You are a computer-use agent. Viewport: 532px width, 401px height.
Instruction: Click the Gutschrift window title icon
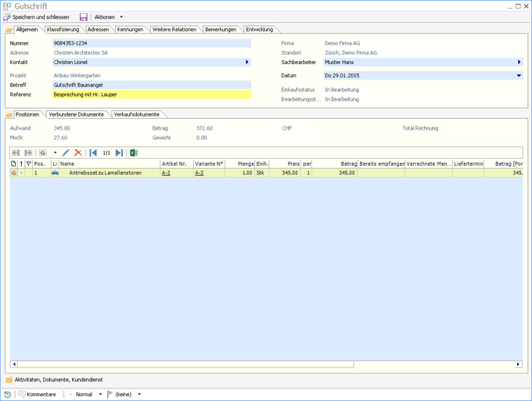click(x=7, y=6)
